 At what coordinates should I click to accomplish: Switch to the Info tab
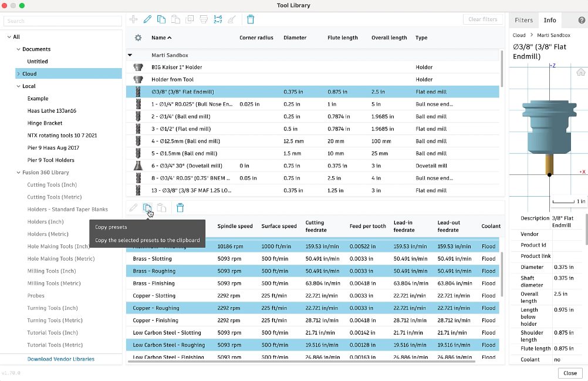549,20
